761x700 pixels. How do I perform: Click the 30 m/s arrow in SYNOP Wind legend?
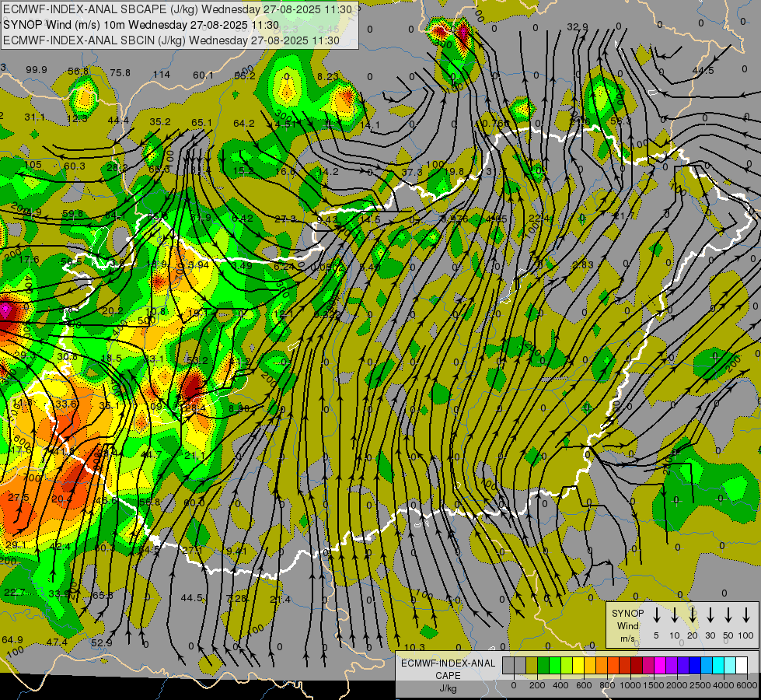pos(710,615)
